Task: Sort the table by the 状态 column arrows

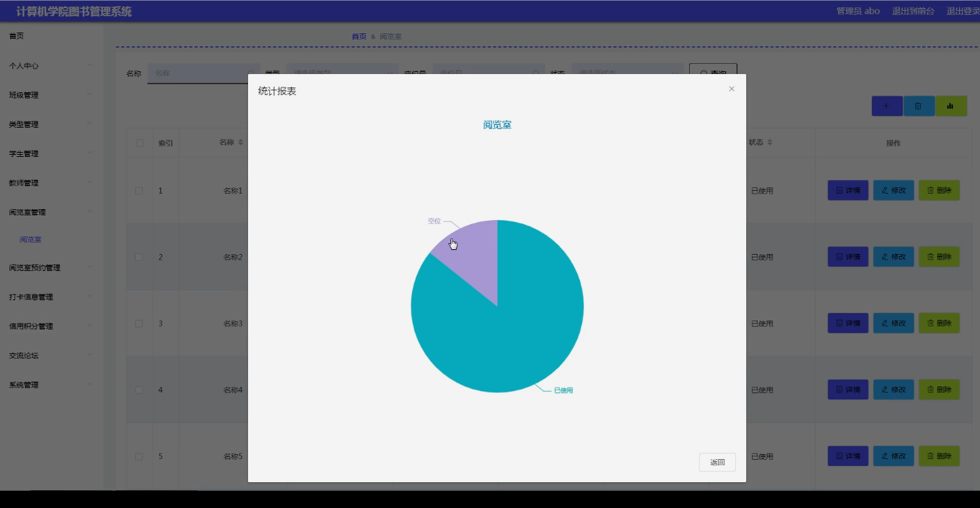Action: click(x=770, y=143)
